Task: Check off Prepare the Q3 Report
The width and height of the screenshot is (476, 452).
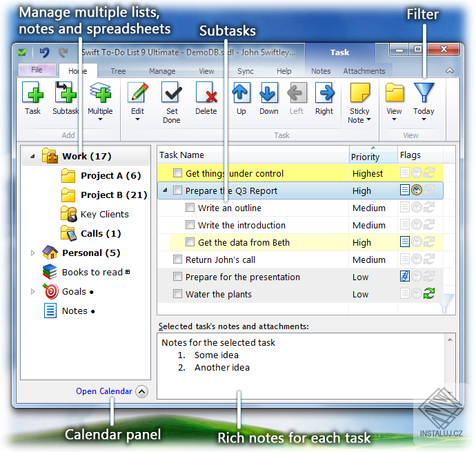Action: [177, 190]
